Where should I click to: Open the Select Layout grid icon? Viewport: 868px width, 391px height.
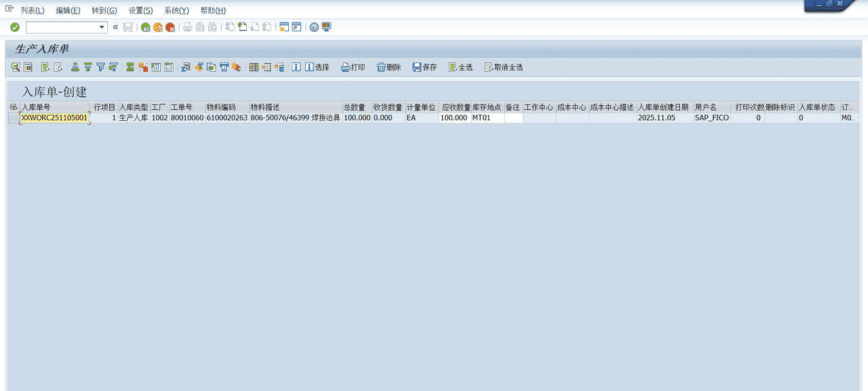[x=254, y=67]
